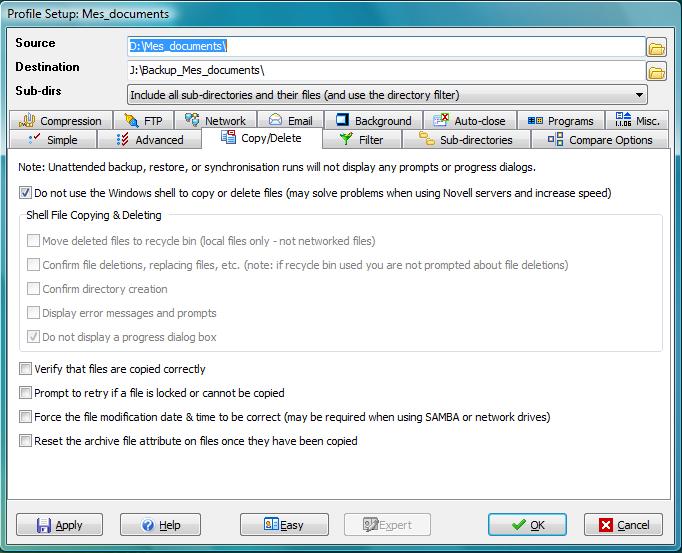
Task: Click the Source folder browse icon
Action: (656, 47)
